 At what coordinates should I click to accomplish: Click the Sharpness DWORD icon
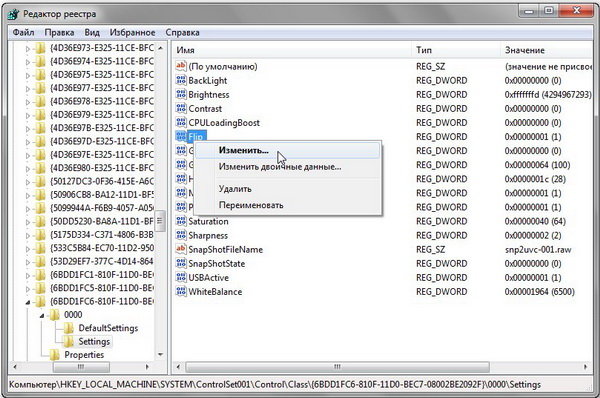pos(181,235)
